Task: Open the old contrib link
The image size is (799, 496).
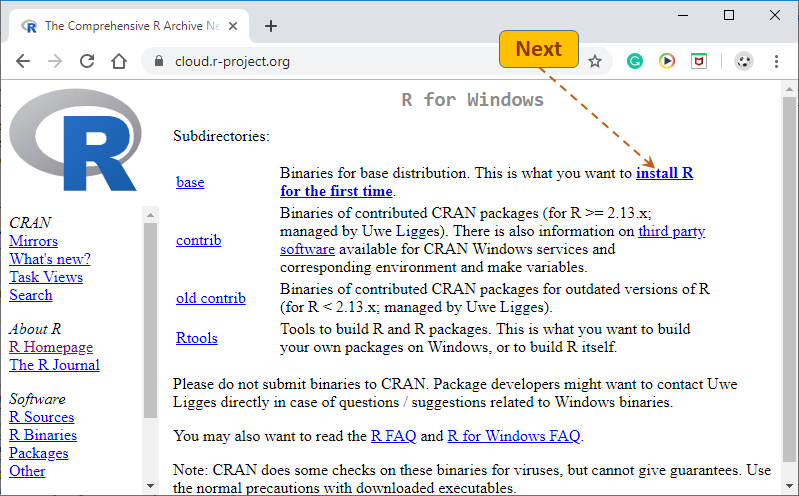Action: pos(211,298)
